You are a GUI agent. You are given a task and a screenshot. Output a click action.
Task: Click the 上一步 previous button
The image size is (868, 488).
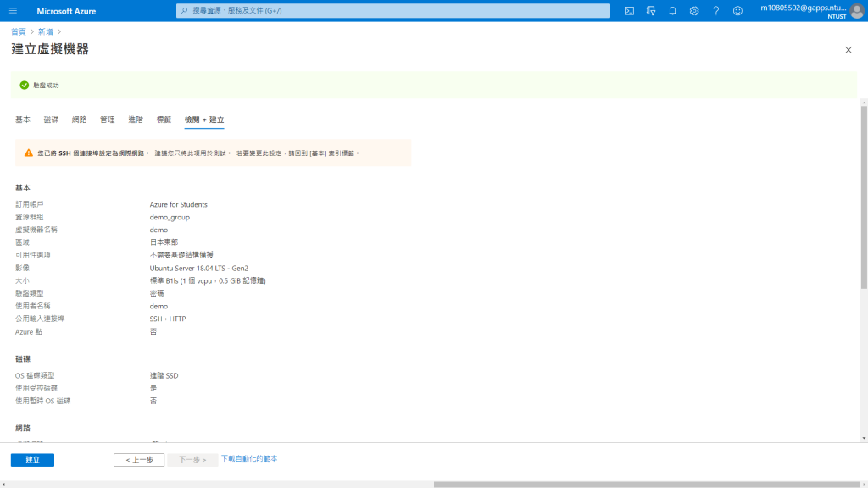coord(139,460)
